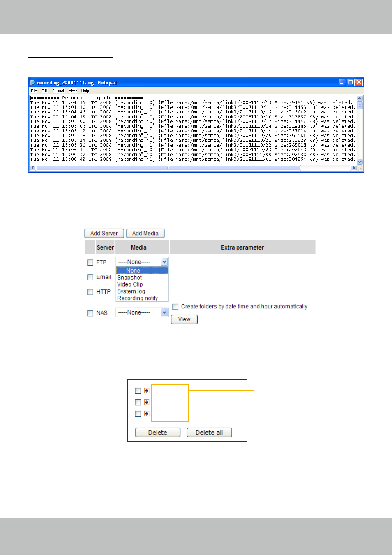Click the Notepad horizontal scrollbar right arrow
Image resolution: width=392 pixels, height=555 pixels.
(353, 168)
